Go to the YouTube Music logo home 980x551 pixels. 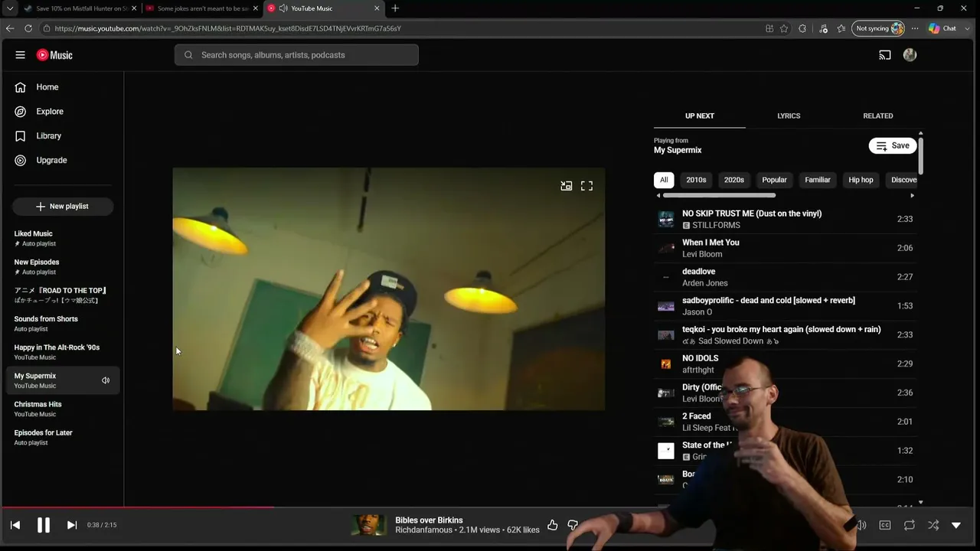click(x=54, y=55)
